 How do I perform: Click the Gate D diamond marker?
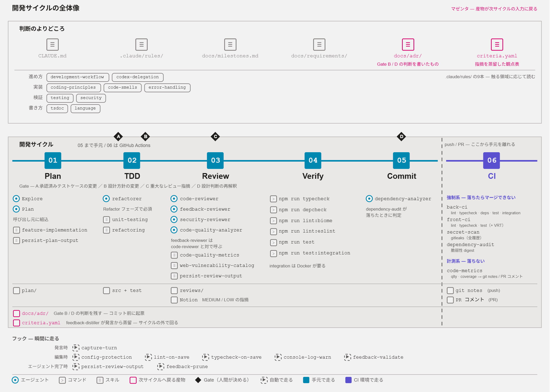(401, 137)
